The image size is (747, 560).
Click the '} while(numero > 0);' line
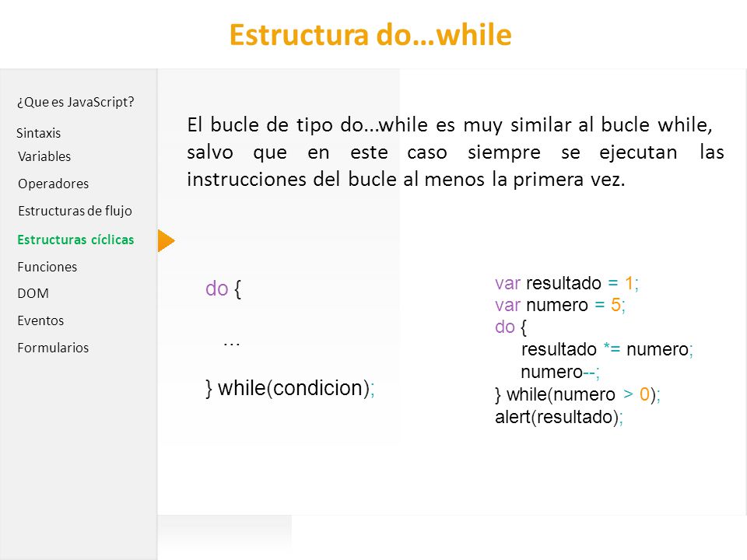coord(577,395)
